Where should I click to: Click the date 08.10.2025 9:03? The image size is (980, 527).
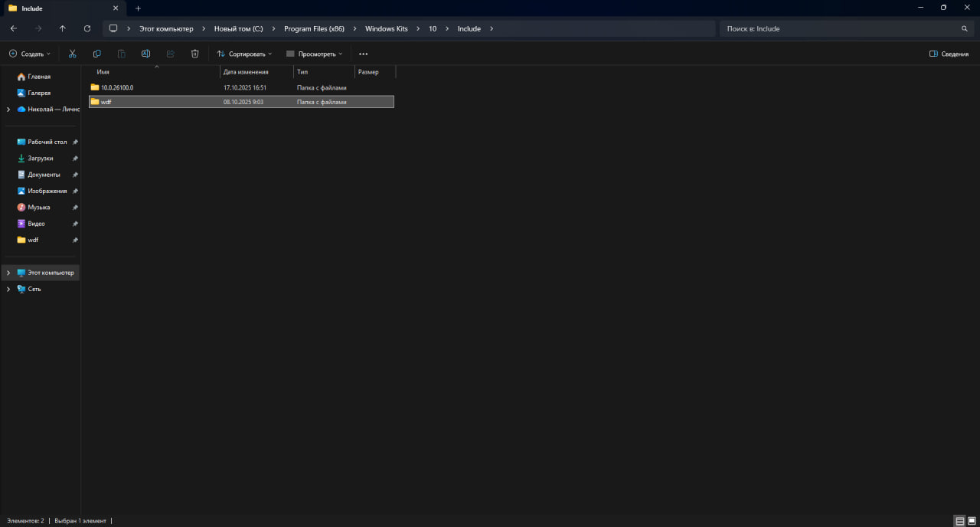[243, 101]
